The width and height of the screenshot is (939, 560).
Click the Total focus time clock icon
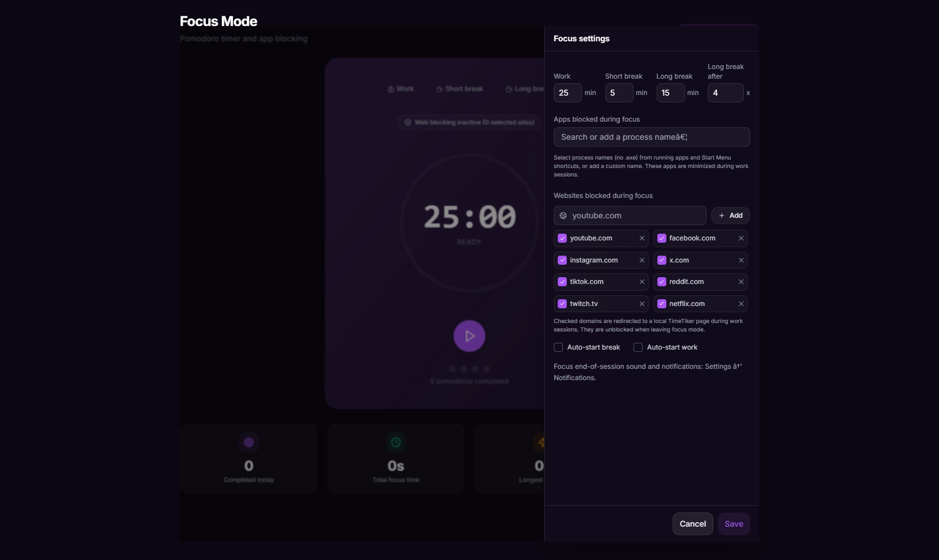(x=396, y=442)
